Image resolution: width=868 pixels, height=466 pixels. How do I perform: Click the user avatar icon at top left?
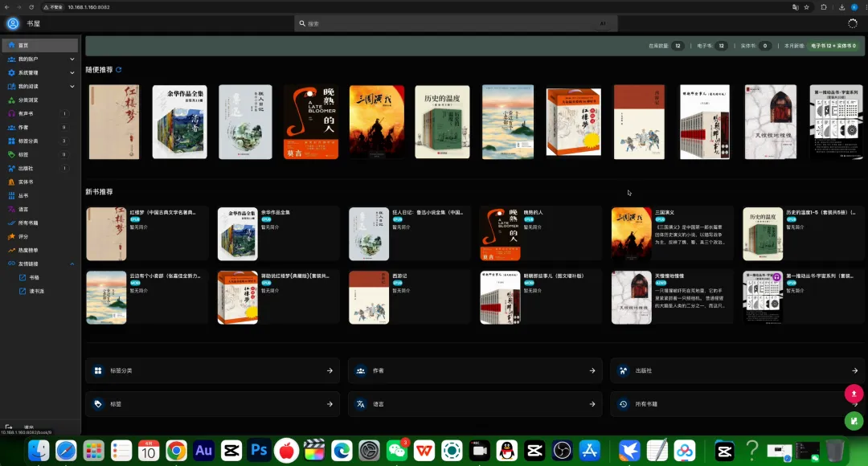coord(13,23)
